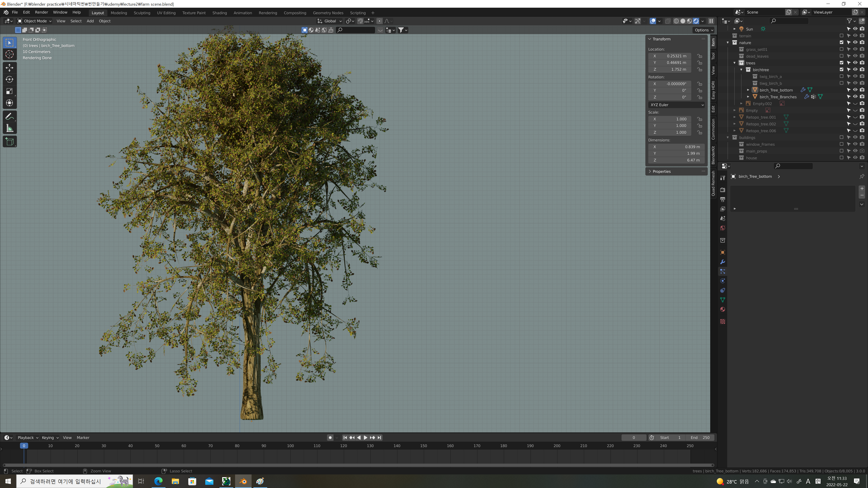Activate the Annotate tool

(x=9, y=117)
